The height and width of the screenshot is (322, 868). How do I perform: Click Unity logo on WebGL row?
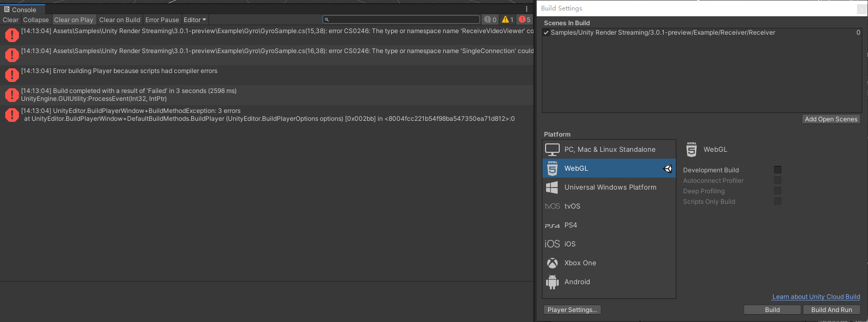(x=668, y=169)
